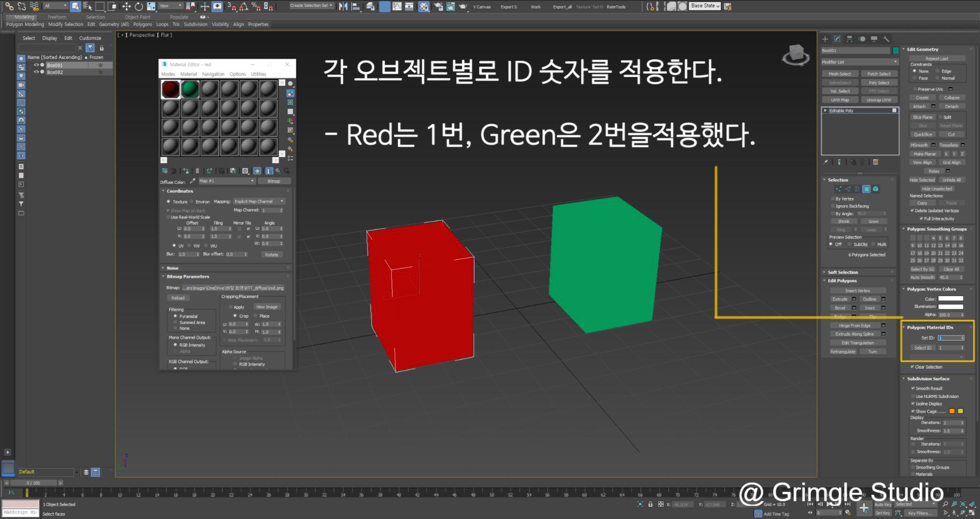980x519 pixels.
Task: Toggle the Percent Snap icon
Action: pyautogui.click(x=256, y=6)
